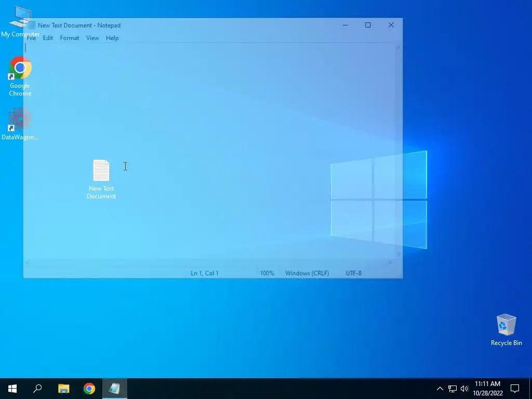Click Notepad vertical scrollbar up arrow
This screenshot has width=532, height=399.
[x=398, y=47]
